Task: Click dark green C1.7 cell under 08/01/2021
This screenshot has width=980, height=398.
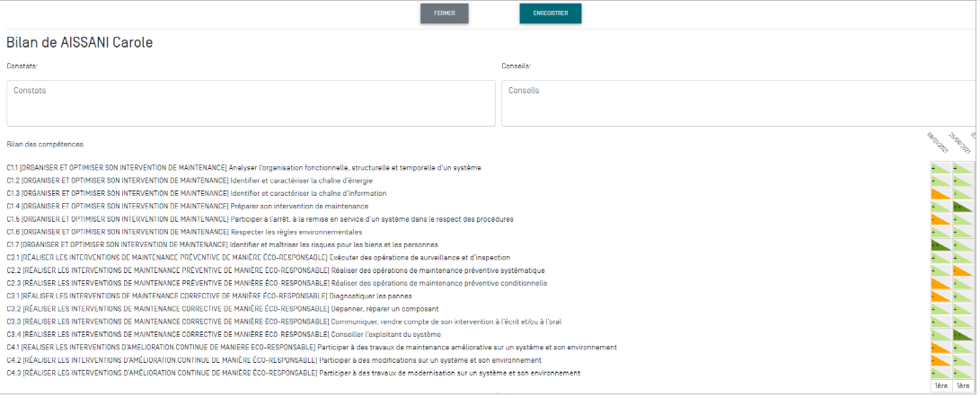Action: click(940, 244)
